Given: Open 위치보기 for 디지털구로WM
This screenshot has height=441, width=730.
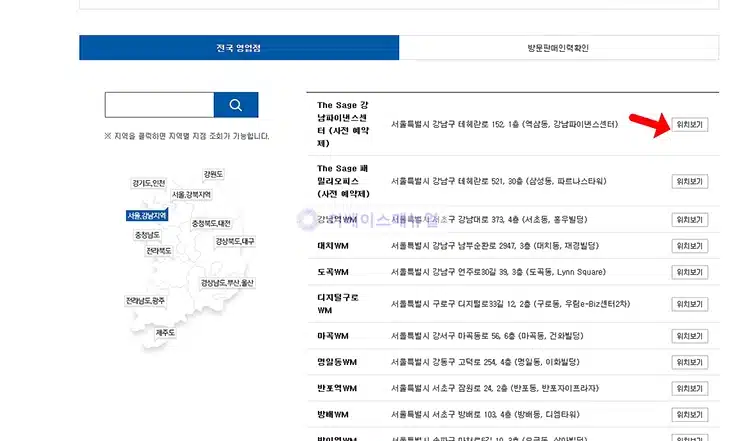Looking at the screenshot, I should [x=689, y=304].
